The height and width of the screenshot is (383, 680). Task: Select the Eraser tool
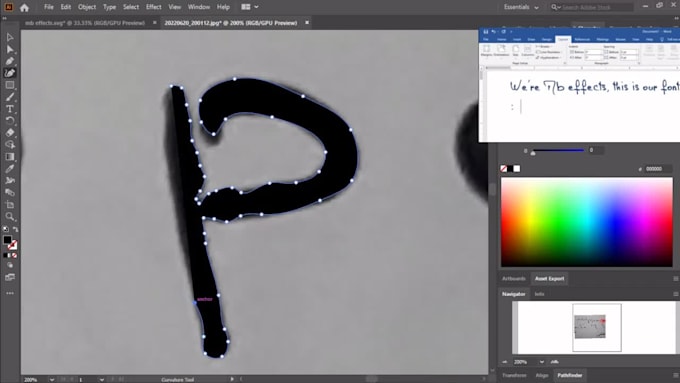pos(10,133)
